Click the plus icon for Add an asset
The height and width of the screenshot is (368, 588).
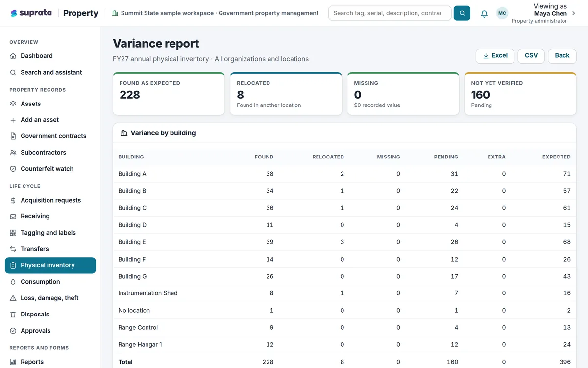point(13,120)
